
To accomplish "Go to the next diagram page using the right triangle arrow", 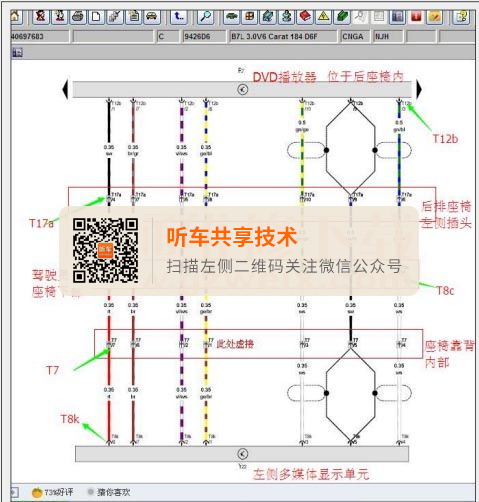I will point(419,89).
